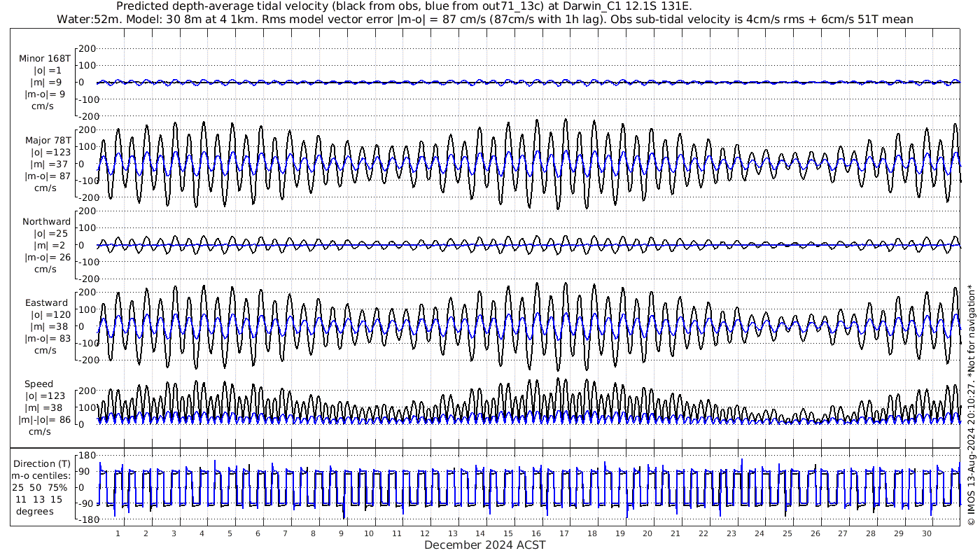Click the 'Direction (T)' panel label
Viewport: 980px width, 560px height.
click(42, 464)
